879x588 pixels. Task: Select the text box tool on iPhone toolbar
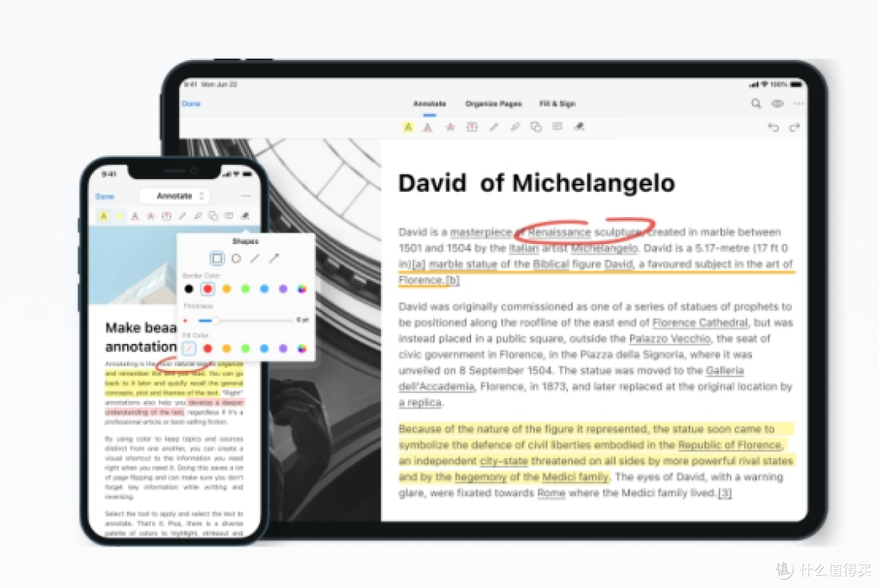pyautogui.click(x=167, y=216)
